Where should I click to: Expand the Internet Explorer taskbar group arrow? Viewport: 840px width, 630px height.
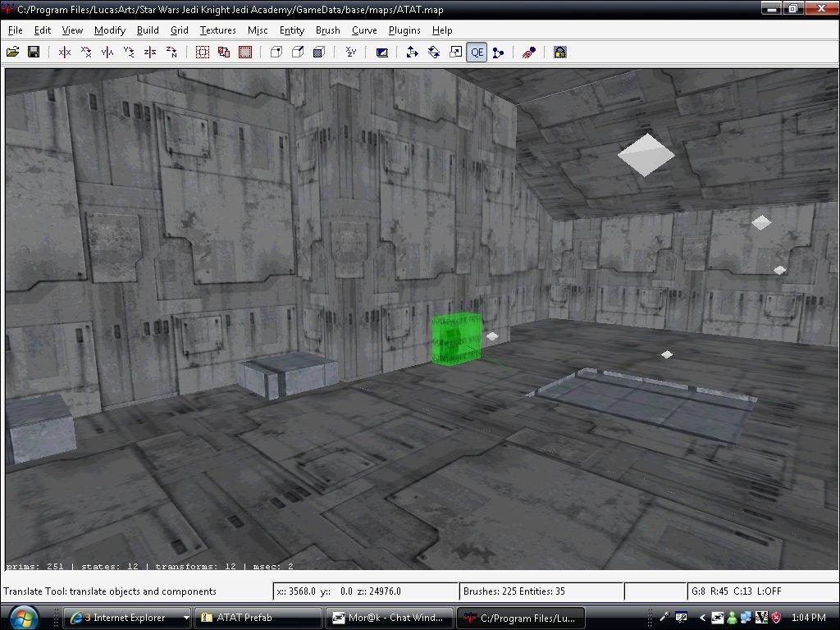pyautogui.click(x=186, y=618)
